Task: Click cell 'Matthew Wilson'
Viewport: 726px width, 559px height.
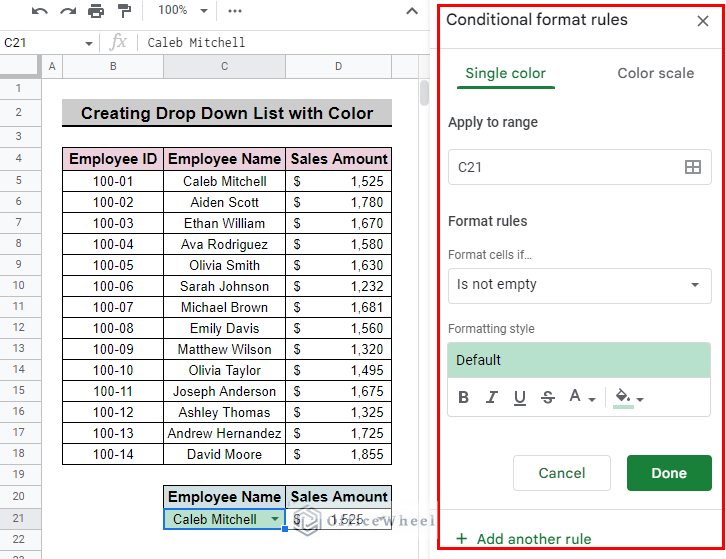Action: click(225, 349)
